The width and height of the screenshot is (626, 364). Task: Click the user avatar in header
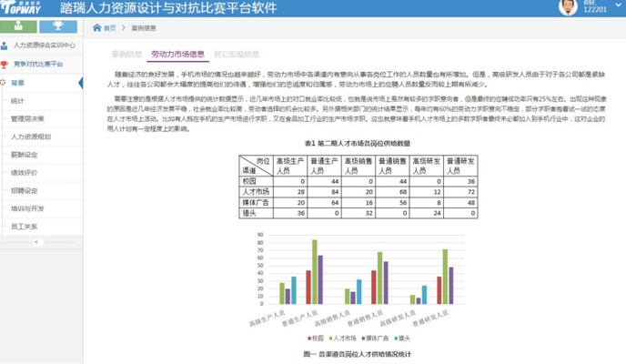pyautogui.click(x=568, y=8)
